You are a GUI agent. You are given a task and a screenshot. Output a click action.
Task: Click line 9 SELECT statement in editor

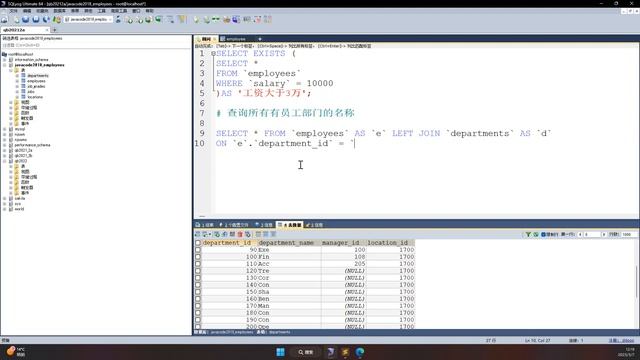(383, 133)
